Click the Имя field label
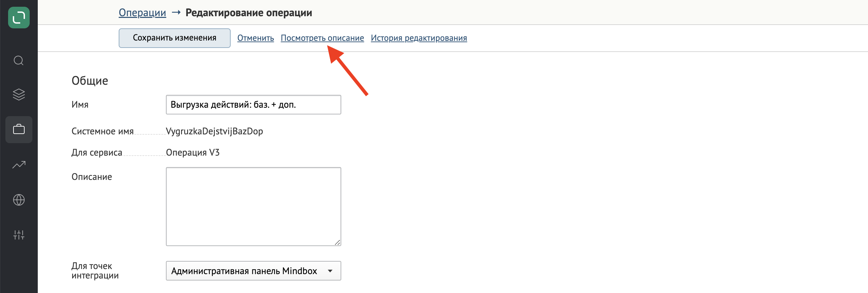The height and width of the screenshot is (293, 868). (x=80, y=105)
